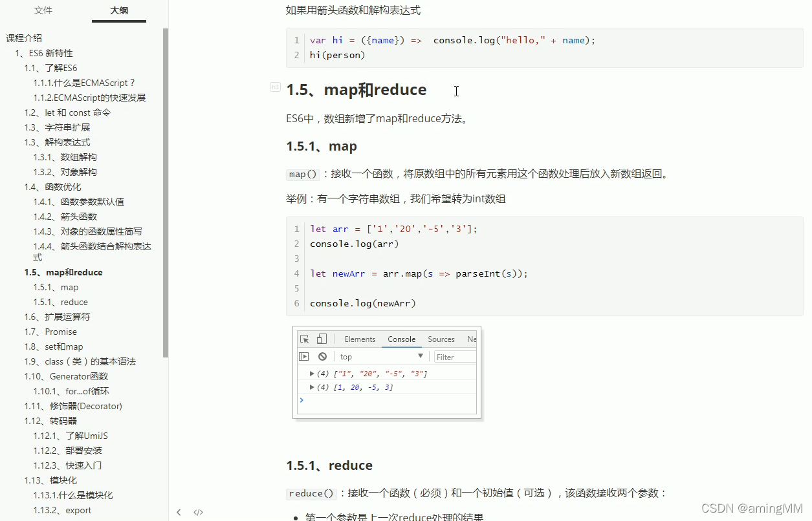Open 1.3、解构表达式 in the outline
Image resolution: width=812 pixels, height=521 pixels.
[58, 142]
